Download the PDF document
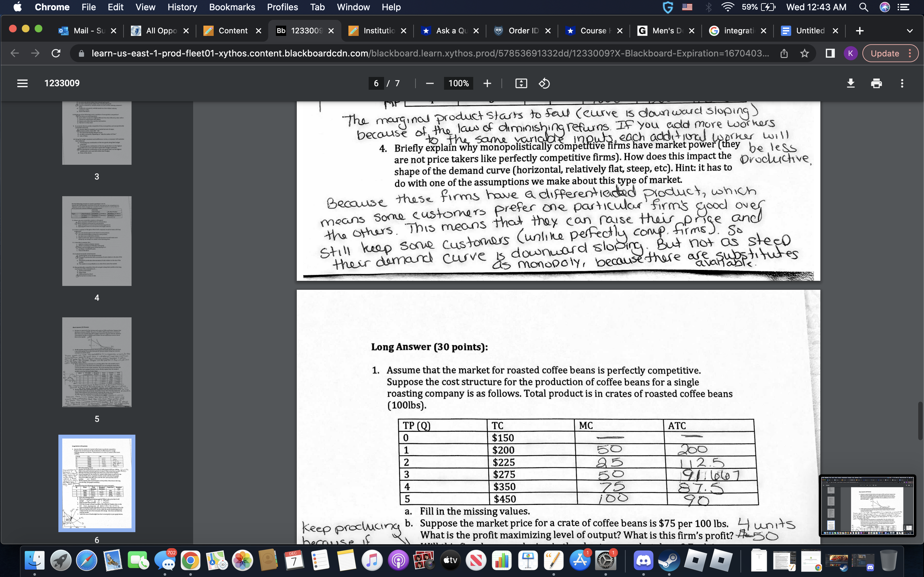This screenshot has height=577, width=924. (x=851, y=83)
